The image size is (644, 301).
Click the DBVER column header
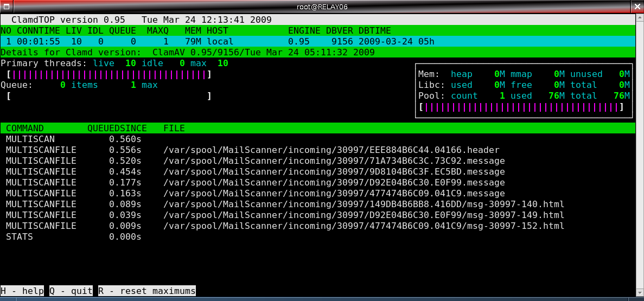[340, 31]
